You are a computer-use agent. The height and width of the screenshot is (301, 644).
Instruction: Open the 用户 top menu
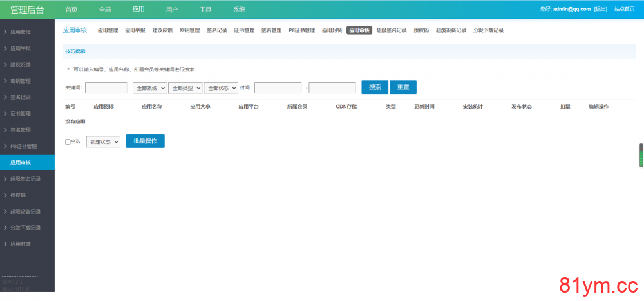tap(172, 10)
